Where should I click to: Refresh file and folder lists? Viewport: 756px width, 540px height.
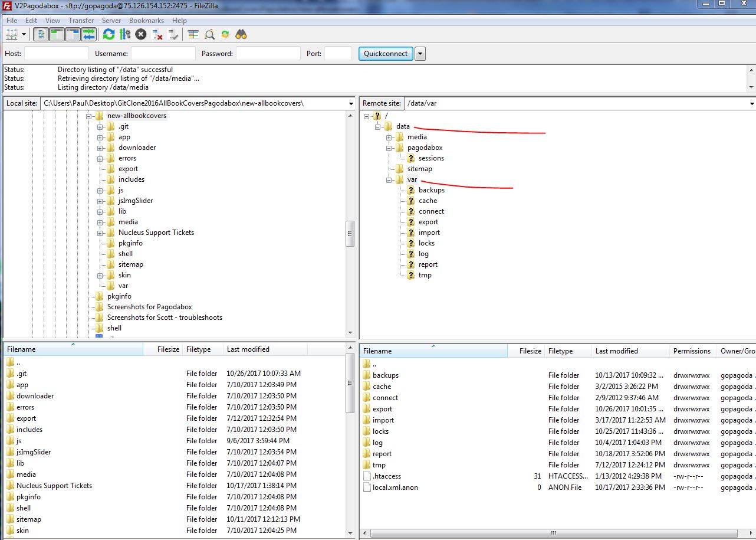[109, 34]
